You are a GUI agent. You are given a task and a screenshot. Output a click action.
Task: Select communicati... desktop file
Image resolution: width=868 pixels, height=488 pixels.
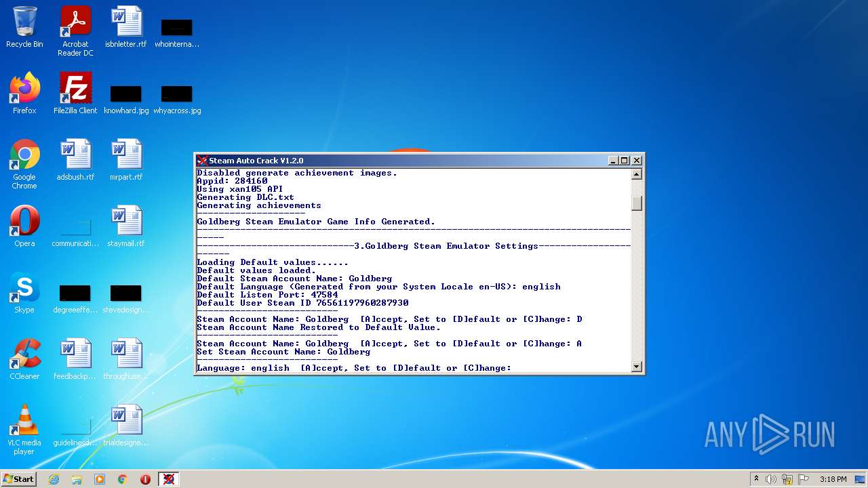pos(75,232)
